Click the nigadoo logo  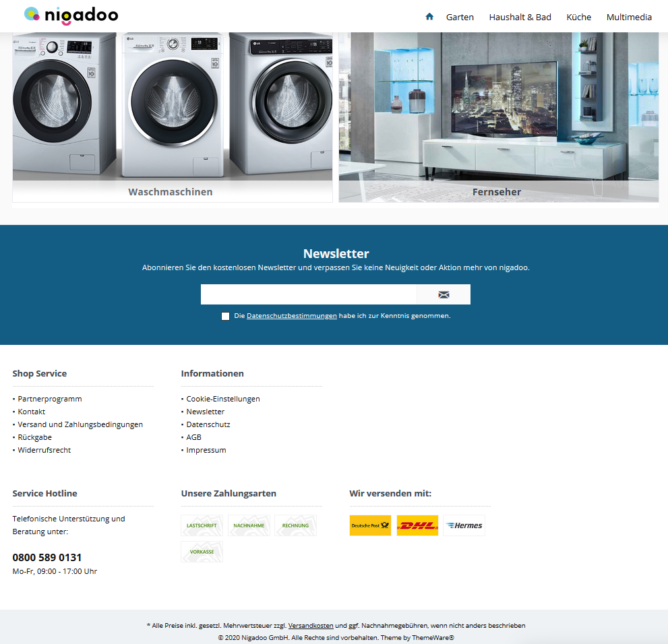[x=71, y=15]
